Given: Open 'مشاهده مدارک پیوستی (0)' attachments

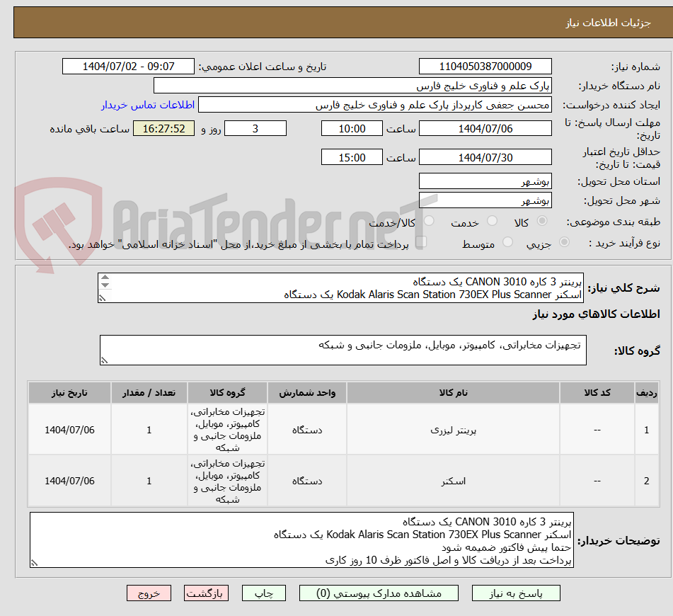Looking at the screenshot, I should (x=379, y=593).
